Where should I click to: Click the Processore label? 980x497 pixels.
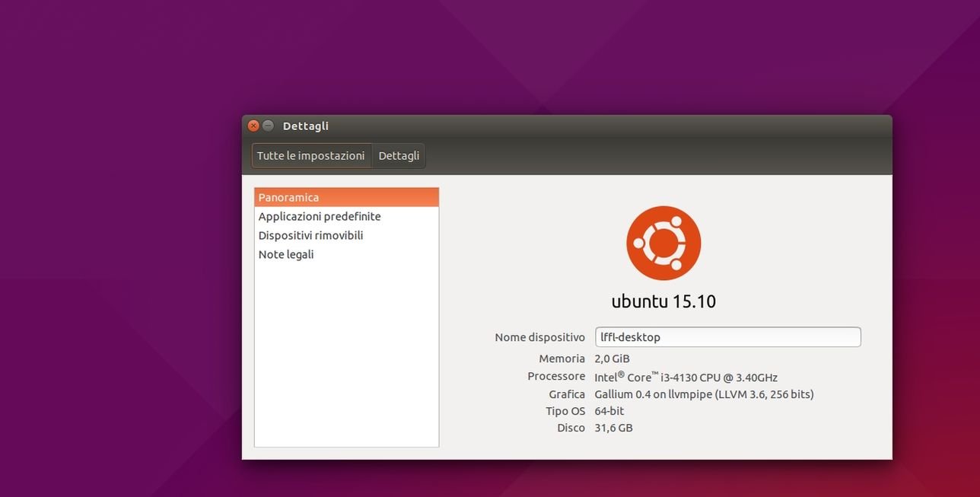556,376
